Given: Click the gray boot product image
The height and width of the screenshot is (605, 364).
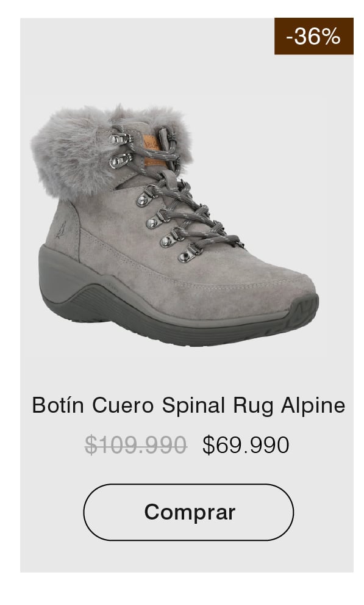Looking at the screenshot, I should [175, 225].
